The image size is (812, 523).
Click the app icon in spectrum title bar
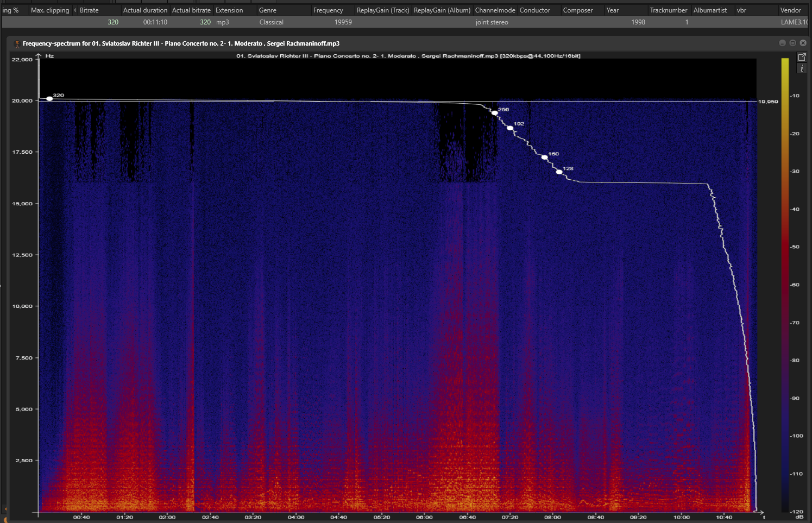[x=17, y=43]
